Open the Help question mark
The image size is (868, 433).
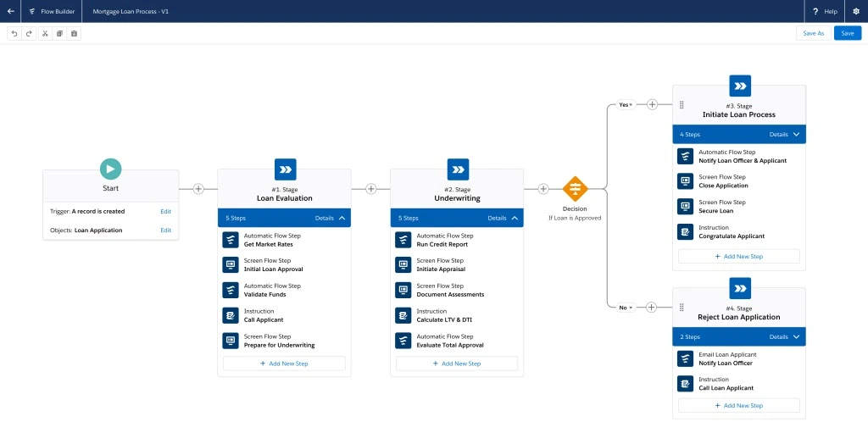point(815,11)
